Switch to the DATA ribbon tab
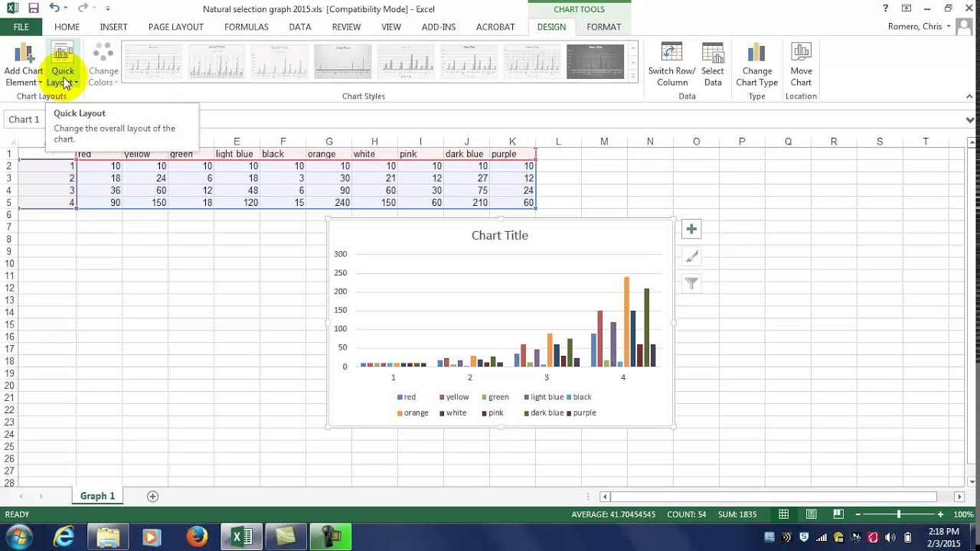The height and width of the screenshot is (551, 980). coord(300,27)
